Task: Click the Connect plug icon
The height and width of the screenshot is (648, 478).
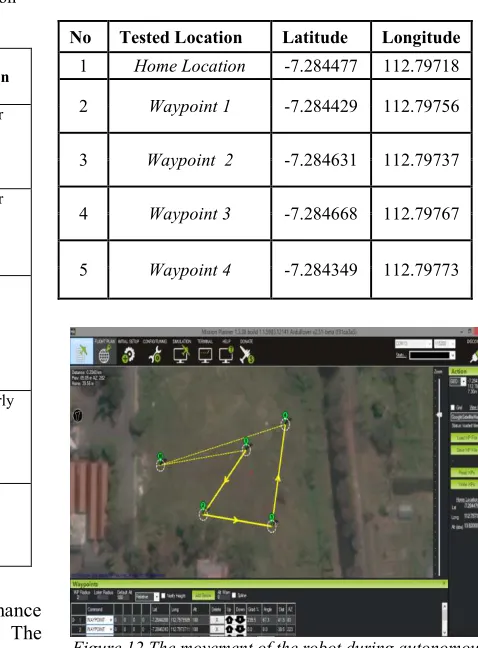Action: pos(474,358)
